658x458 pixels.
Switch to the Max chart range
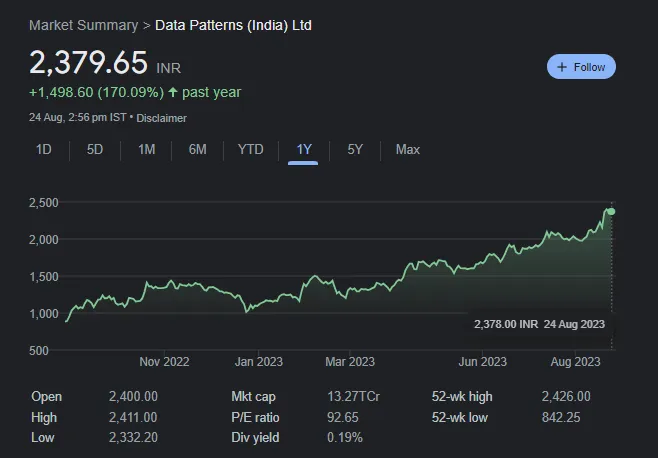407,149
